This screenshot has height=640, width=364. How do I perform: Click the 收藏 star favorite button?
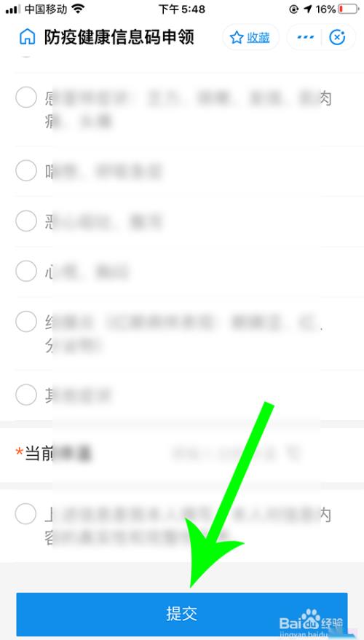pyautogui.click(x=250, y=38)
